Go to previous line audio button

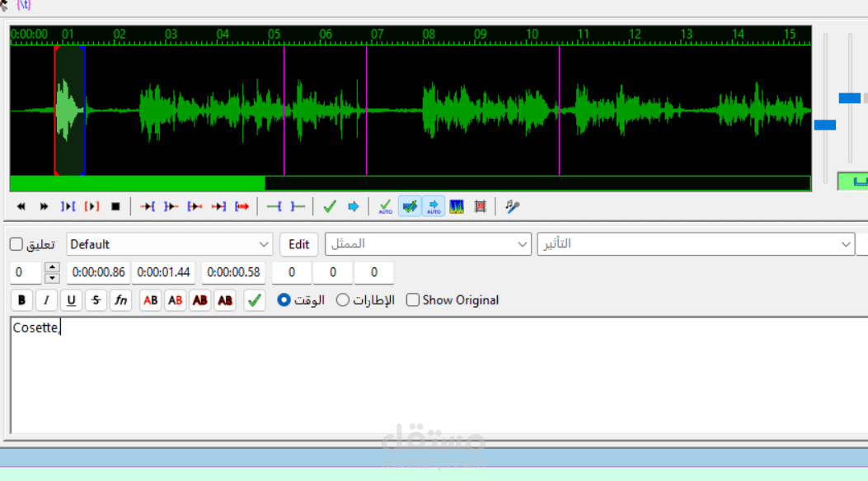click(x=21, y=207)
